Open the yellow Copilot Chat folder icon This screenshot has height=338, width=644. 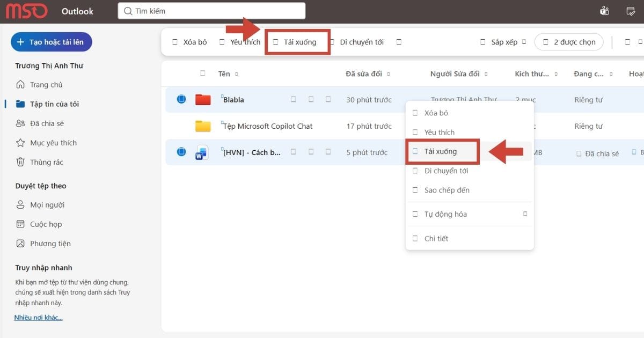coord(203,126)
